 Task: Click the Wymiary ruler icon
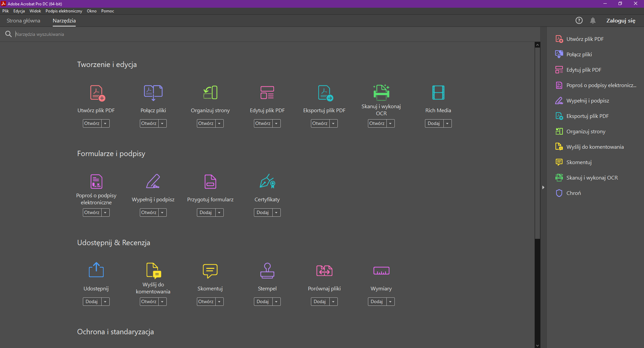381,271
